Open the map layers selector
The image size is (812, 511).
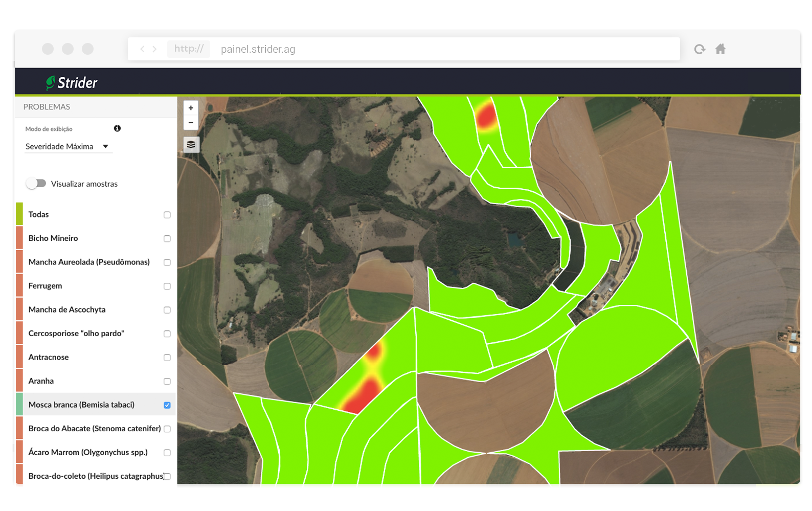pyautogui.click(x=191, y=145)
